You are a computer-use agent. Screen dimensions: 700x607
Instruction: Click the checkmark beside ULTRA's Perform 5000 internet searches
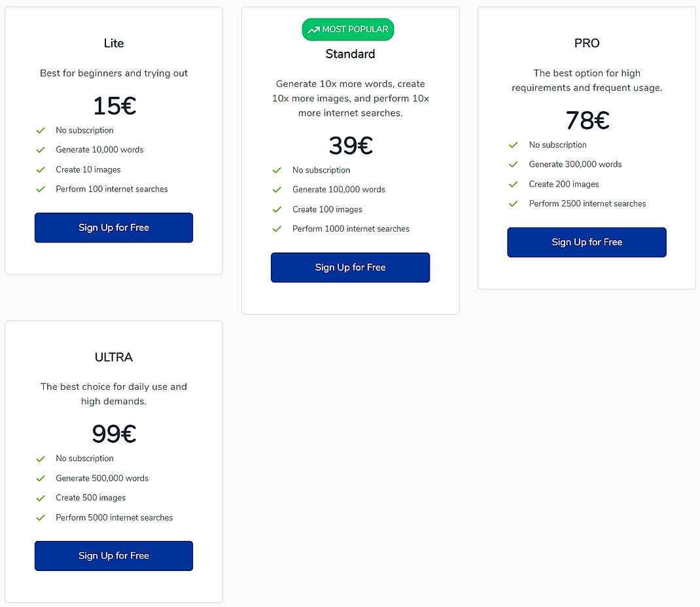click(x=41, y=517)
